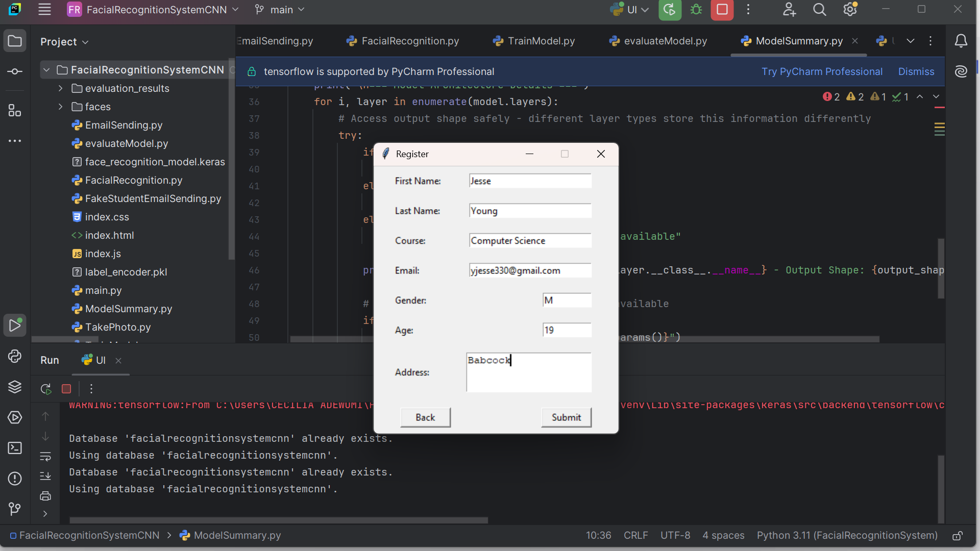Screen dimensions: 980x551
Task: Click the Email input field
Action: coord(530,270)
